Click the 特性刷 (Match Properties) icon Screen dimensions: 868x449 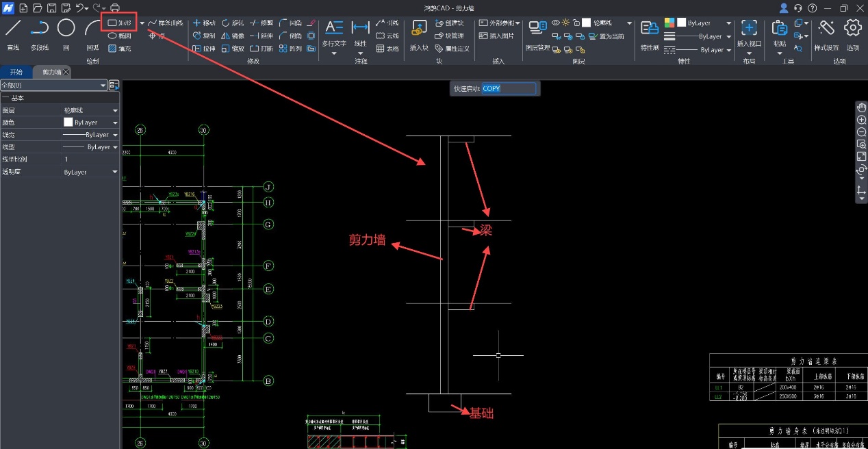pos(649,33)
